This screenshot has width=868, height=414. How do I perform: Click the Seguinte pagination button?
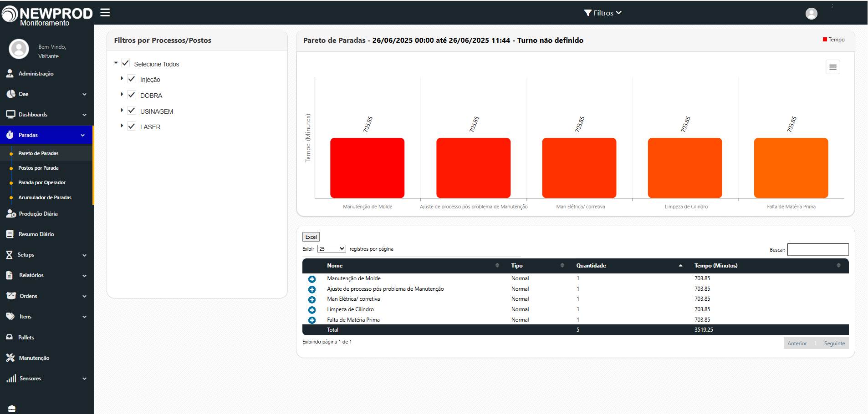834,343
